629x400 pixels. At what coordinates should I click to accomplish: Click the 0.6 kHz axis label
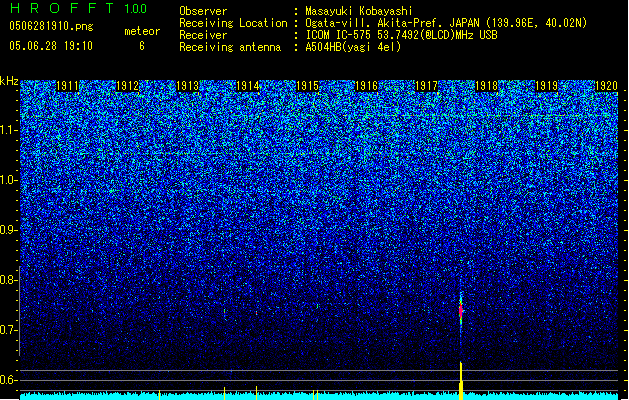pos(9,380)
